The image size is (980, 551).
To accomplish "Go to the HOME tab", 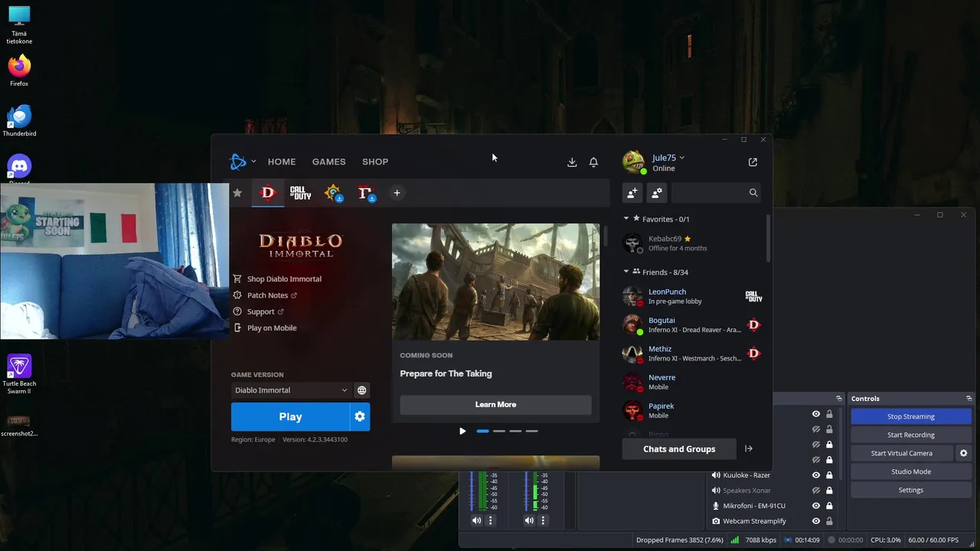I will click(x=282, y=161).
